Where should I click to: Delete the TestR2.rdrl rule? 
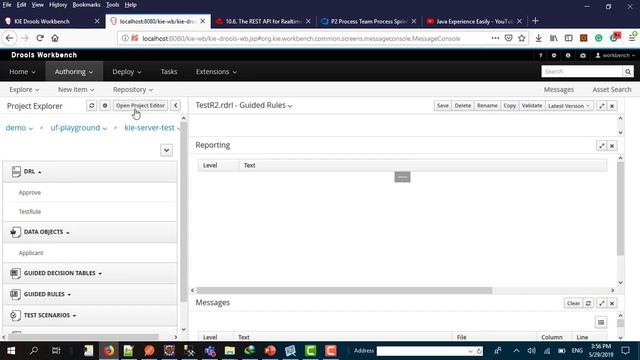point(462,106)
